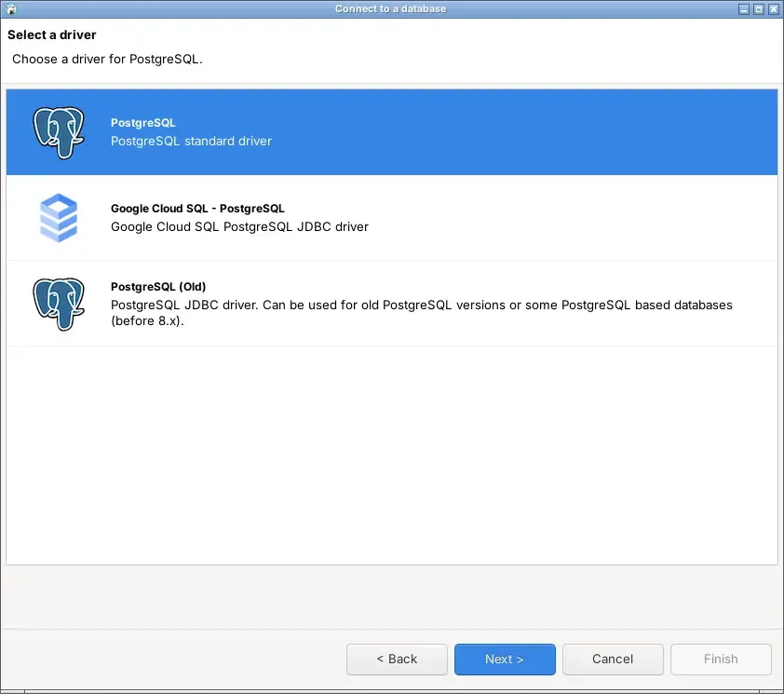Close the Connect to a database dialog
The width and height of the screenshot is (784, 694).
pyautogui.click(x=773, y=9)
